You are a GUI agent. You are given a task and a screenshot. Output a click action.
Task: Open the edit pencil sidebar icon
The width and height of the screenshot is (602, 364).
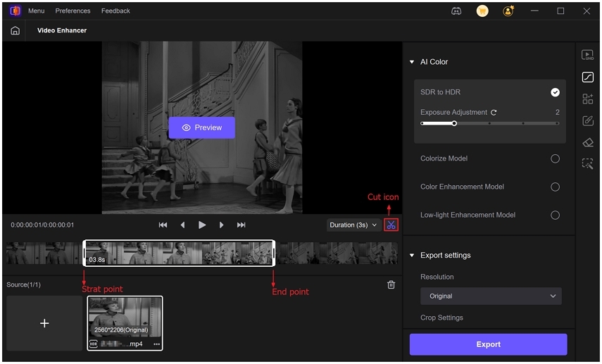click(587, 121)
